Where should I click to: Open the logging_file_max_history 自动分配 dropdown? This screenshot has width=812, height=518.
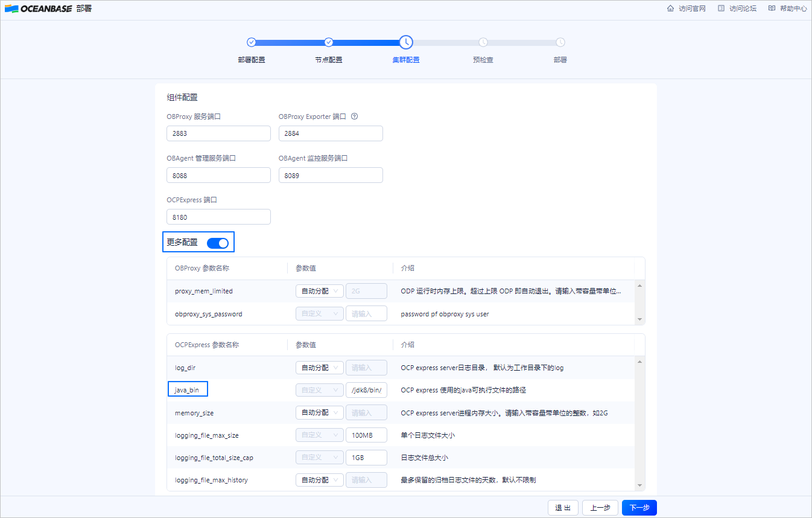click(319, 480)
